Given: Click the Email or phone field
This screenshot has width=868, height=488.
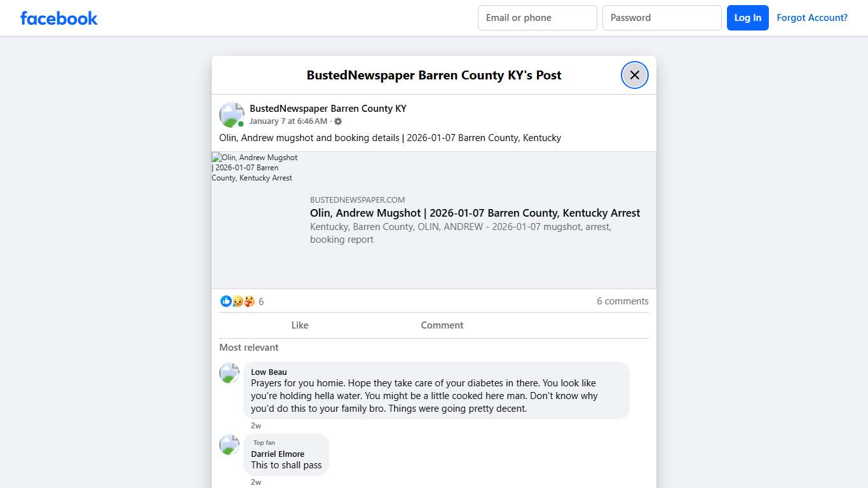Looking at the screenshot, I should pos(537,18).
